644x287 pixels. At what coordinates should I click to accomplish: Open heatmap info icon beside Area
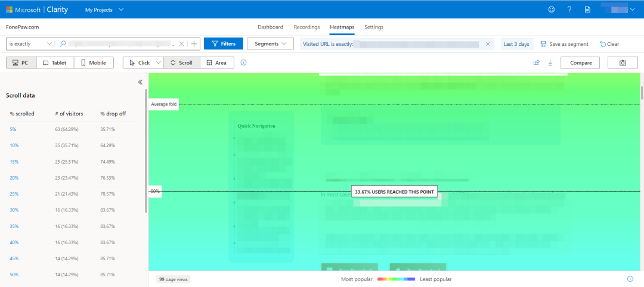pyautogui.click(x=243, y=63)
